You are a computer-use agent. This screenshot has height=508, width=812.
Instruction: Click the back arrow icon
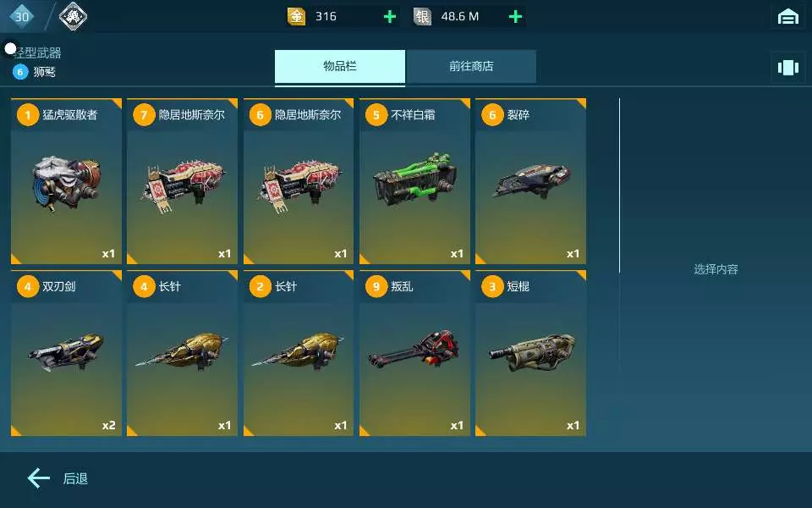pyautogui.click(x=39, y=478)
